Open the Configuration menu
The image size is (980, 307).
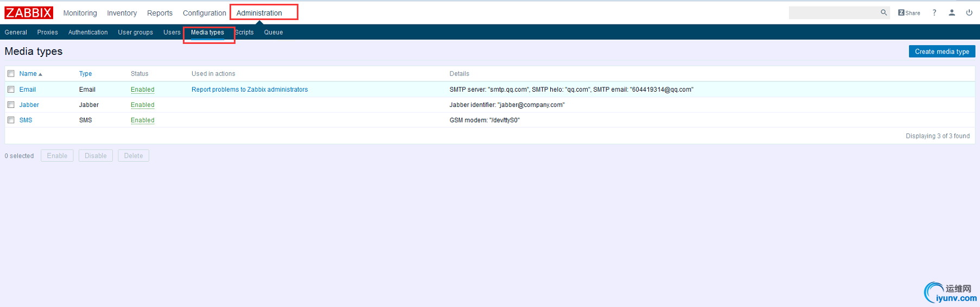point(204,13)
